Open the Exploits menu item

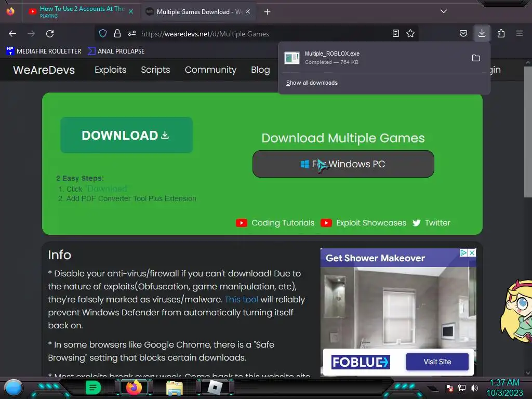coord(111,70)
